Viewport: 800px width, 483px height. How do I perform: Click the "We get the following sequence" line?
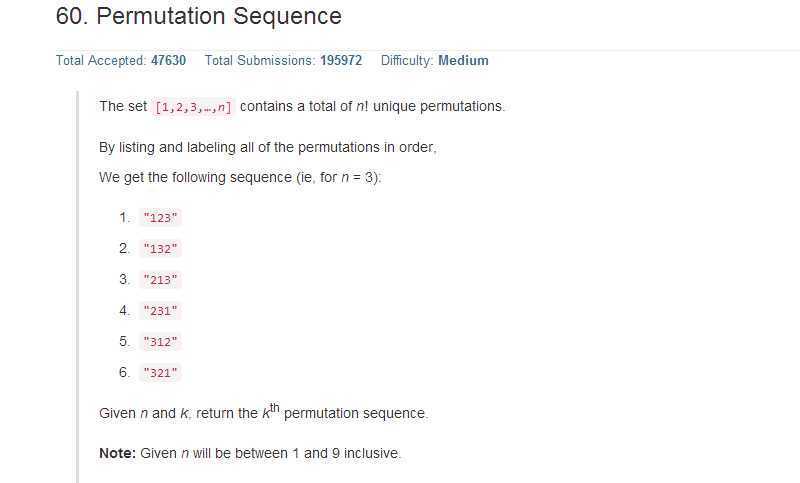click(x=240, y=177)
